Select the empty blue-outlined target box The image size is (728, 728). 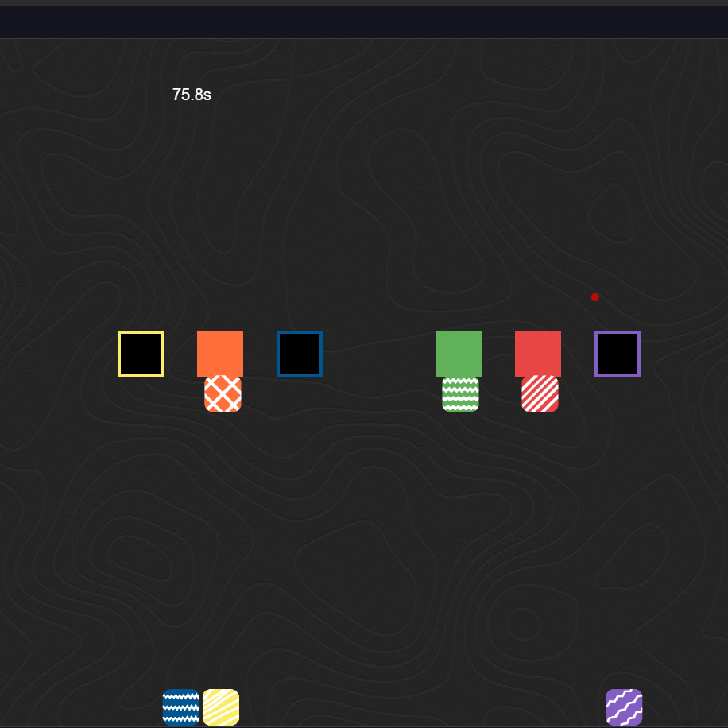coord(300,354)
